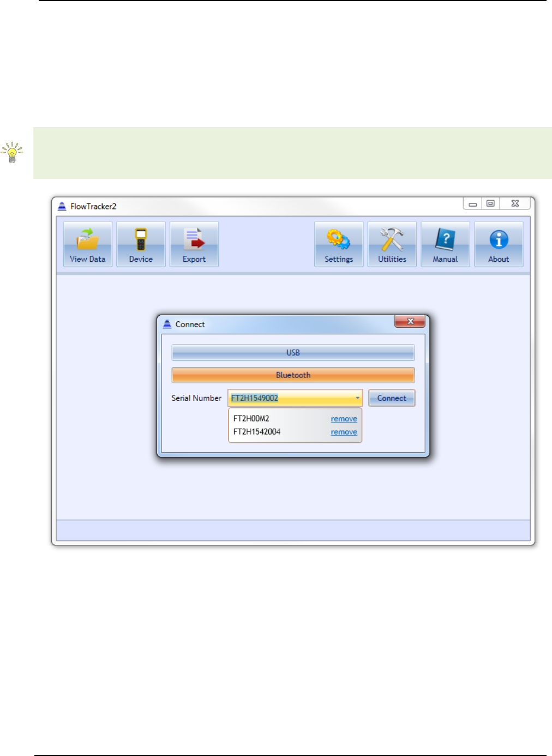The width and height of the screenshot is (552, 756).
Task: Maximize the FlowTracker2 window
Action: coord(490,203)
